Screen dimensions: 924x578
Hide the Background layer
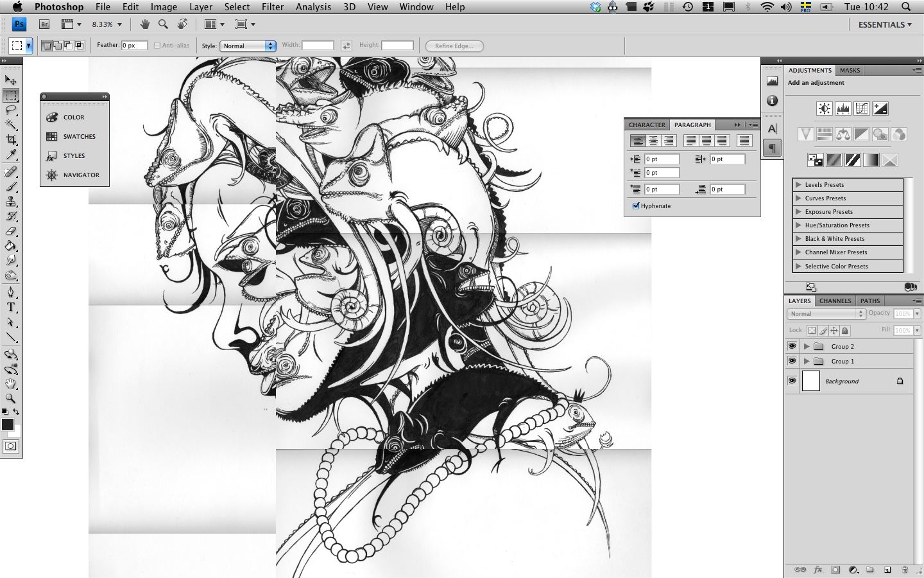(792, 381)
